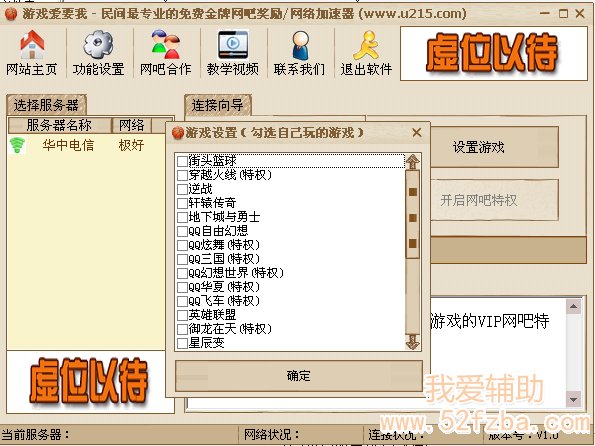Click the 网吧合作 people icon
Screen dimensions: 595x446
coord(165,45)
